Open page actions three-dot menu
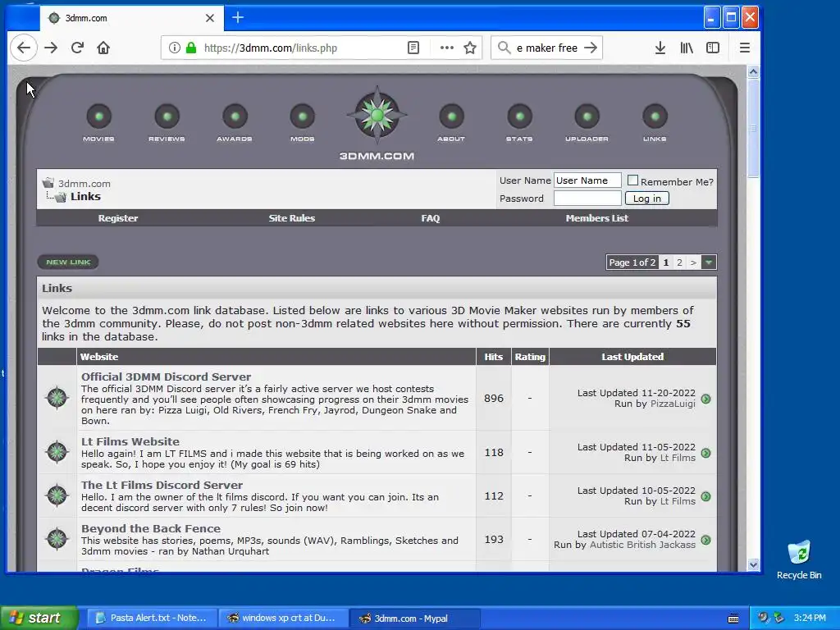 pyautogui.click(x=447, y=48)
